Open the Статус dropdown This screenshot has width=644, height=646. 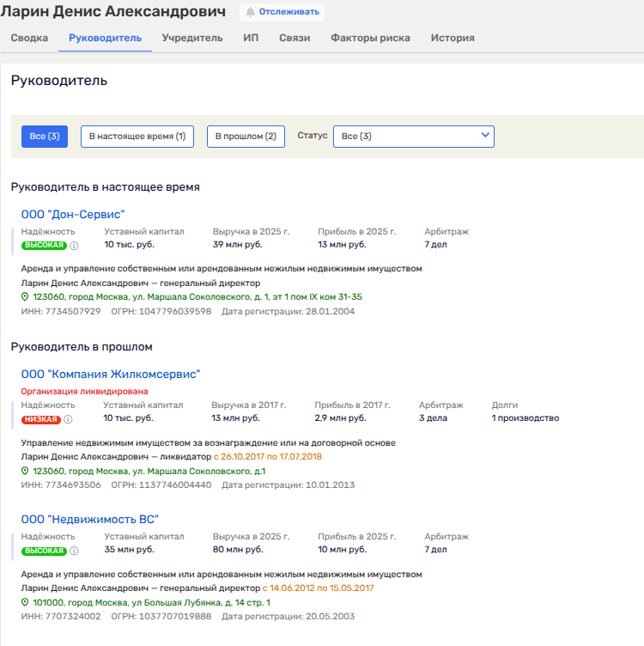[413, 137]
